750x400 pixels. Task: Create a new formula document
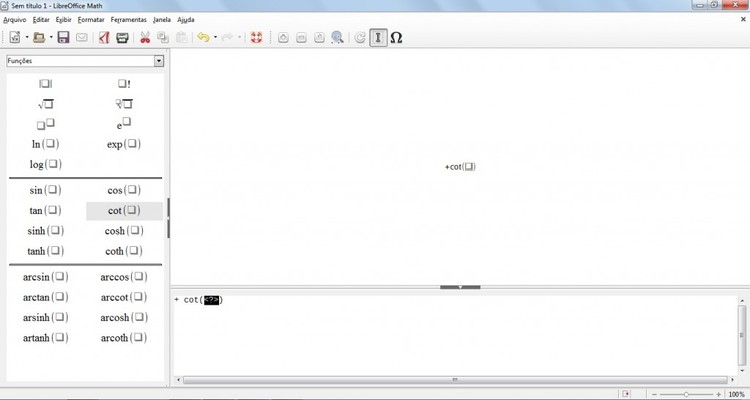(x=15, y=37)
